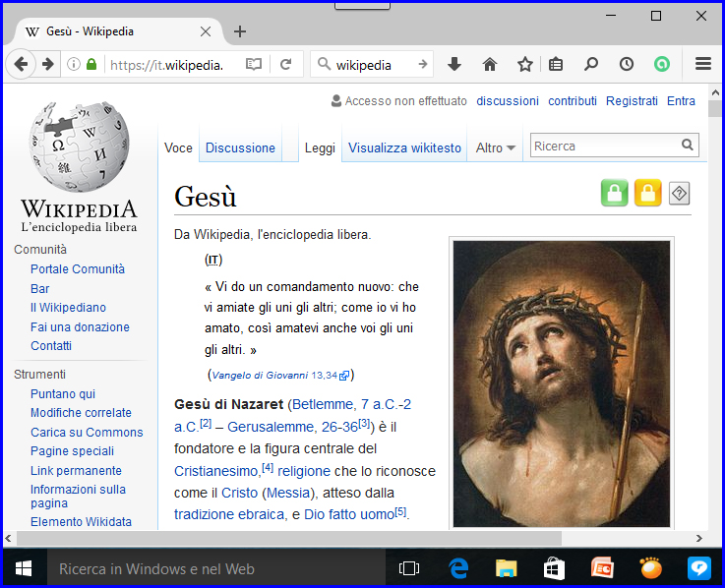The image size is (725, 588).
Task: Launch Microsoft Edge from taskbar
Action: click(458, 568)
